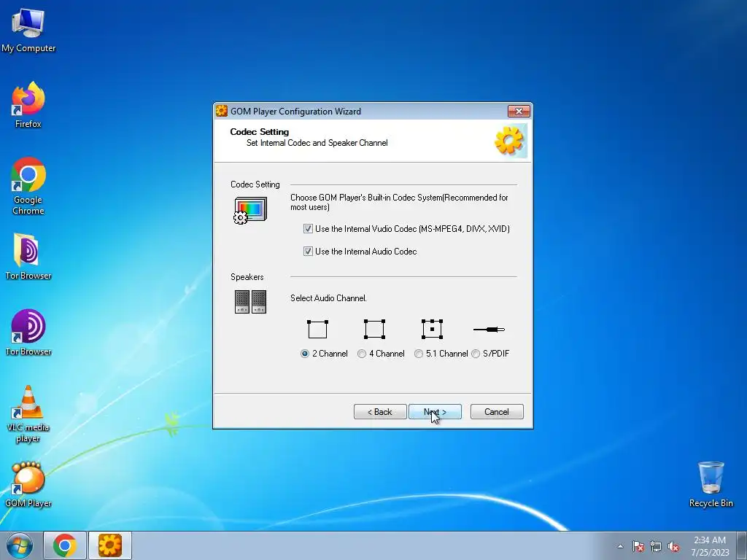
Task: Launch GOM Player desktop shortcut
Action: 28,484
